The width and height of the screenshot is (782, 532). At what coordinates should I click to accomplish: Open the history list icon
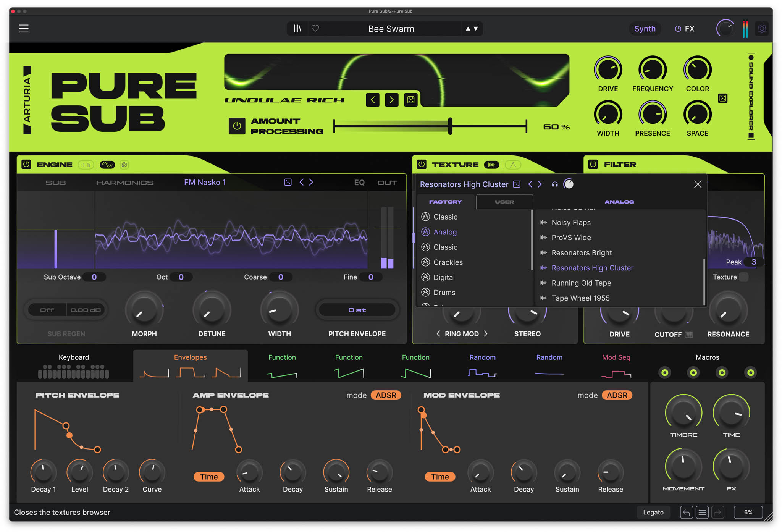(x=702, y=512)
